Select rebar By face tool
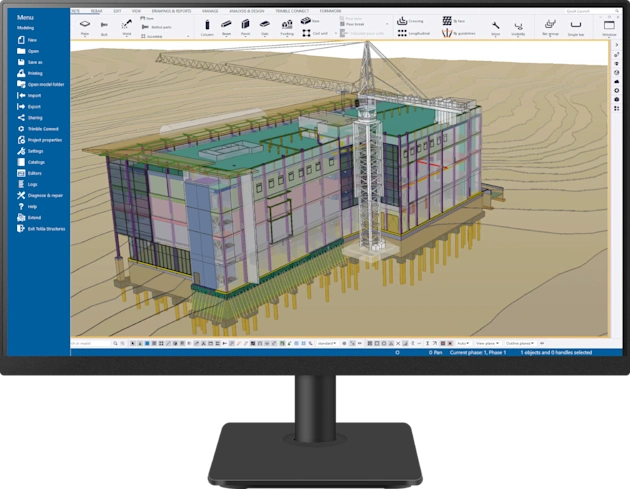630x489 pixels. (454, 20)
